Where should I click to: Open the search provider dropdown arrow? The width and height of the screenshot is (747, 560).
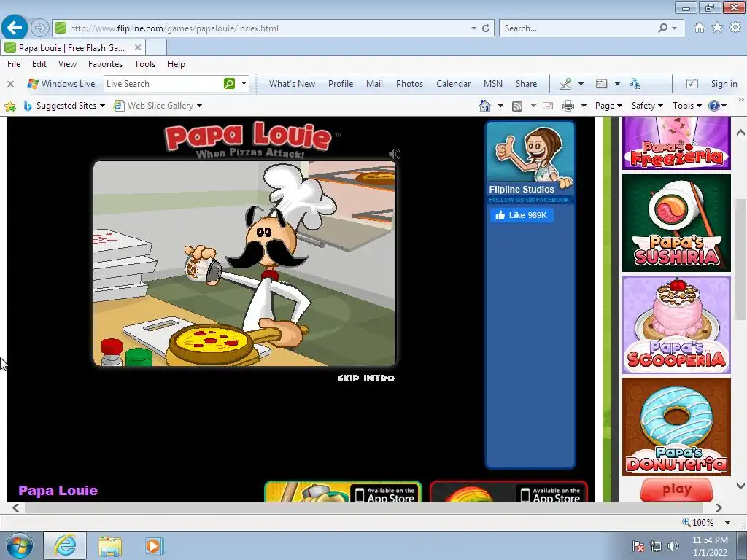coord(675,28)
